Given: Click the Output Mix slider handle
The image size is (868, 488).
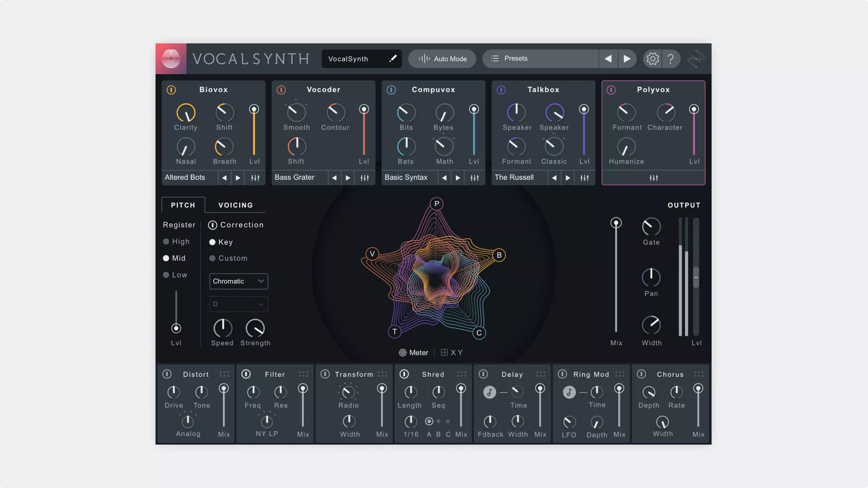Looking at the screenshot, I should coord(616,223).
